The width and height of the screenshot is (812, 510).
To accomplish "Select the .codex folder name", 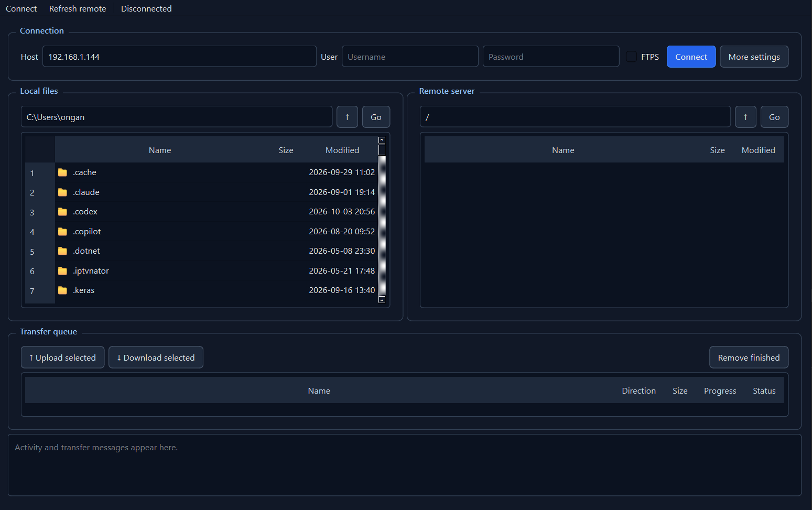I will tap(85, 212).
